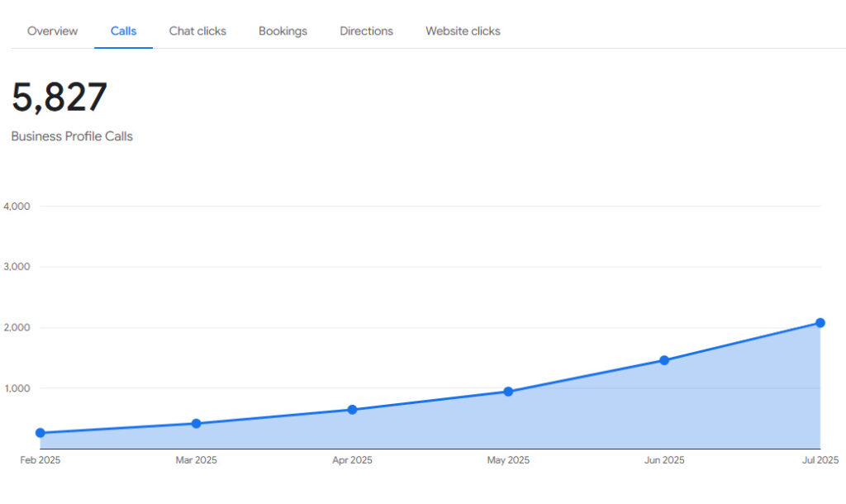Viewport: 846px width, 504px height.
Task: Click the Jul 2025 peak data point
Action: 820,323
